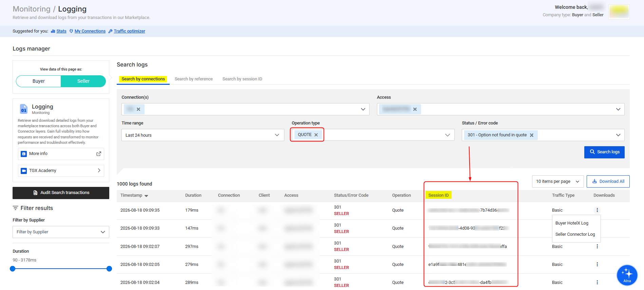Open actions menu for 09:02:07 log row
Screen dimensions: 644x290
coord(597,247)
